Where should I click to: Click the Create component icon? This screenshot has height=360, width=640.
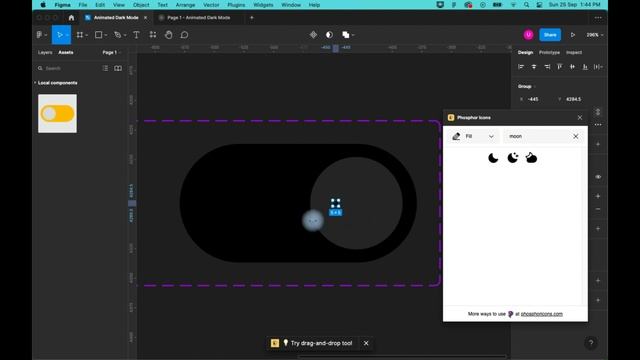coord(313,35)
